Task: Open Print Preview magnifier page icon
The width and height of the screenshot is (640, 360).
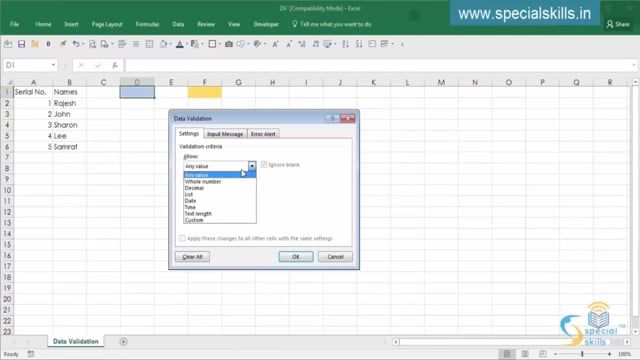Action: coord(92,44)
